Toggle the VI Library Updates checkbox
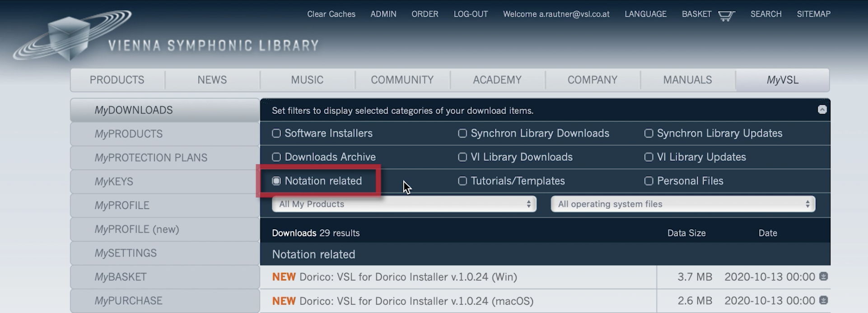 click(649, 157)
